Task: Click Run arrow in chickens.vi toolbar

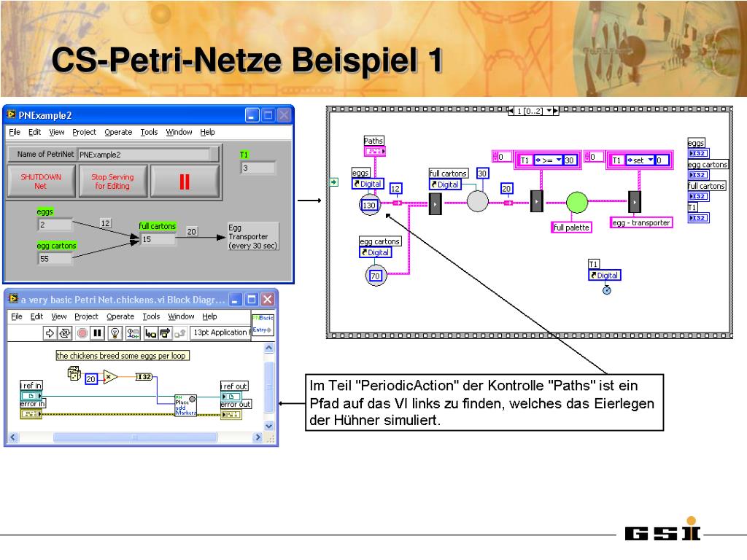Action: click(x=50, y=332)
